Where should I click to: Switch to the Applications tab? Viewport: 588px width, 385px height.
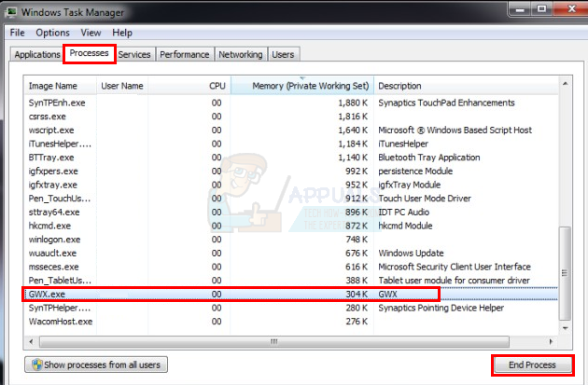[36, 54]
